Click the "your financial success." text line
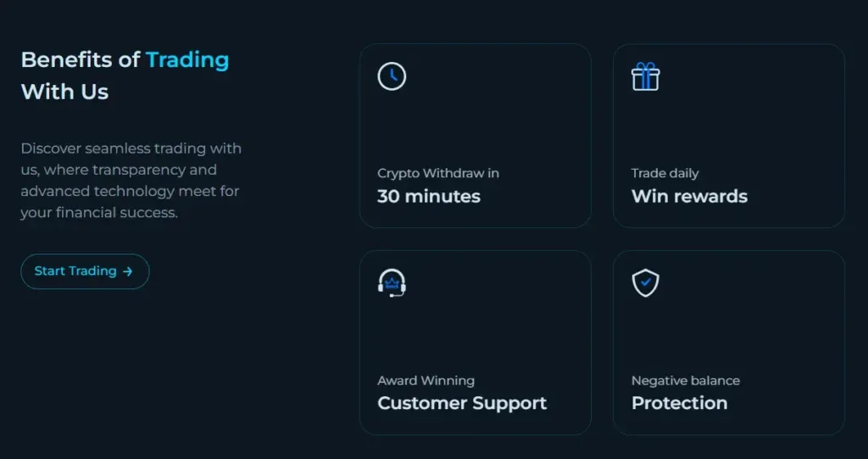 tap(99, 212)
